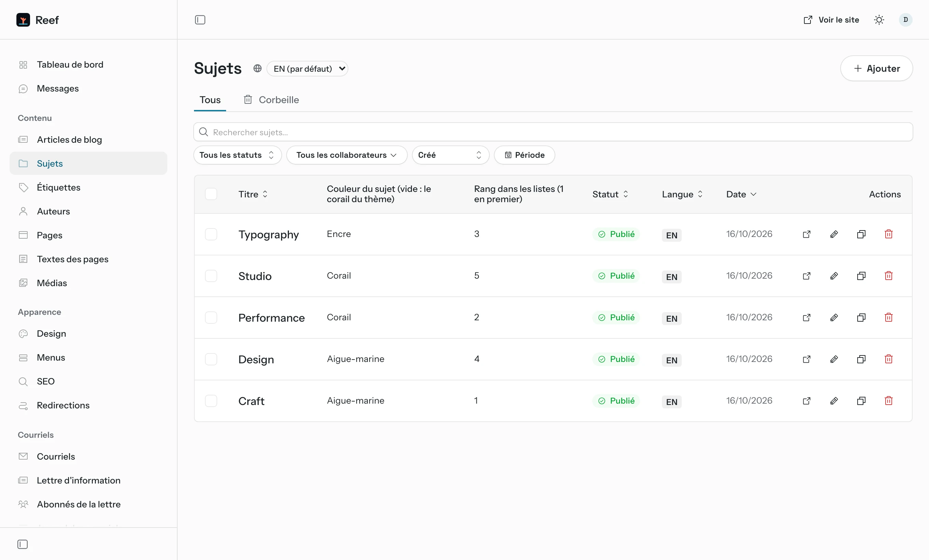Open Voir le site link
The height and width of the screenshot is (560, 929).
(831, 19)
